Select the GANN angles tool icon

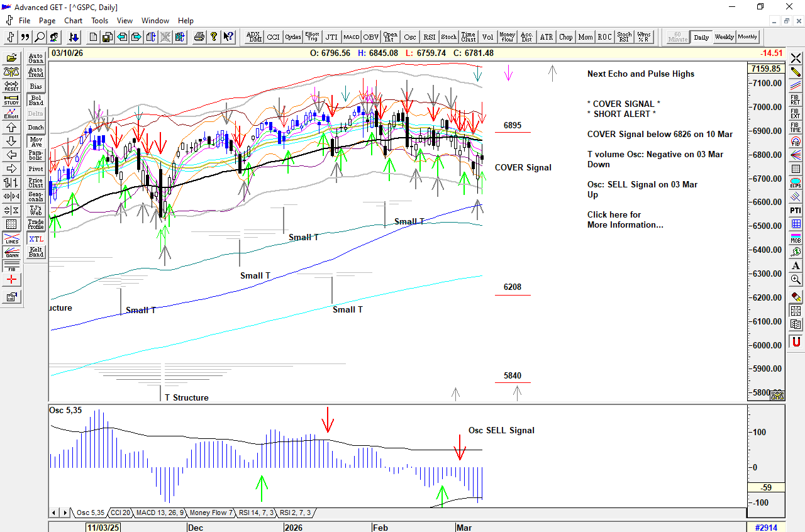[x=11, y=253]
